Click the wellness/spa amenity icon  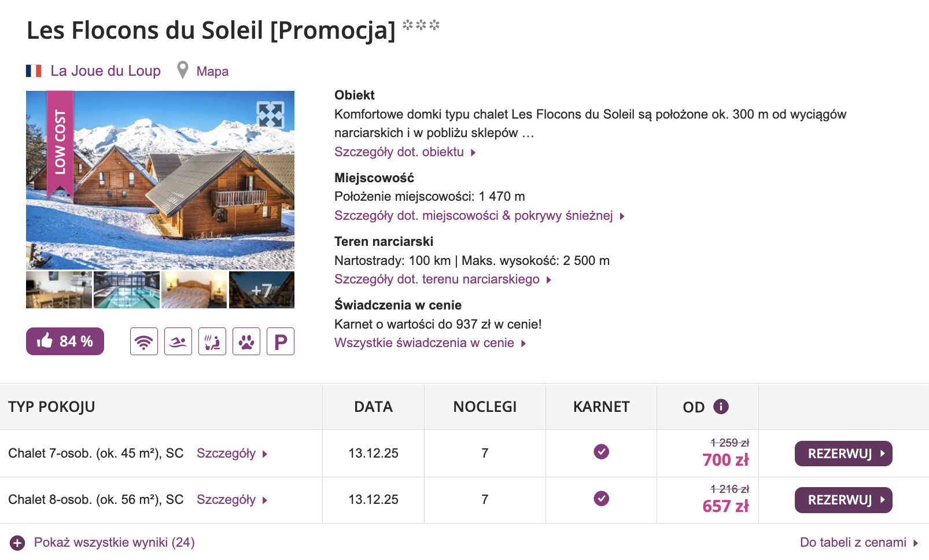[212, 341]
